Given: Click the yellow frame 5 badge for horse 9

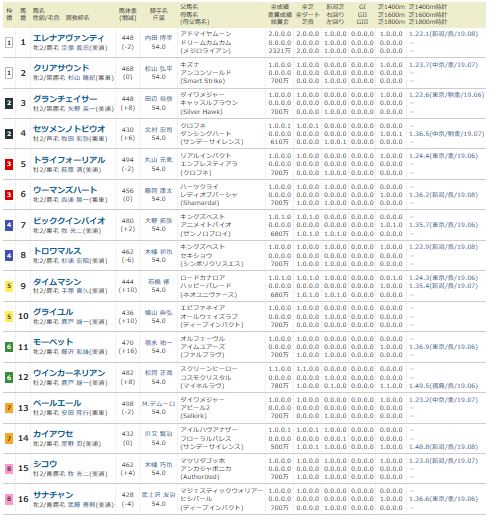Looking at the screenshot, I should tap(9, 286).
